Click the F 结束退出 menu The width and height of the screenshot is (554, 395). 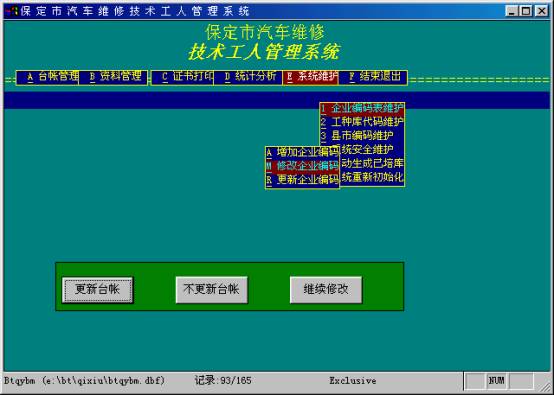click(x=373, y=77)
